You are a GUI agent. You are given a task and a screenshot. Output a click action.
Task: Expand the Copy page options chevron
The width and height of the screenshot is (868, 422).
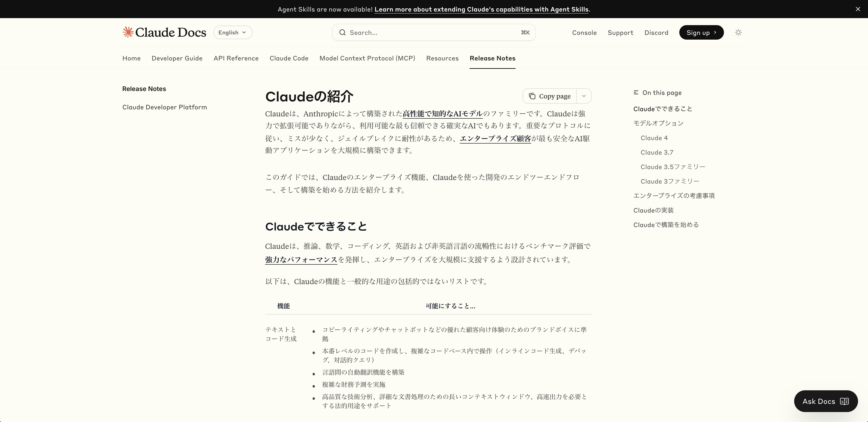(584, 96)
